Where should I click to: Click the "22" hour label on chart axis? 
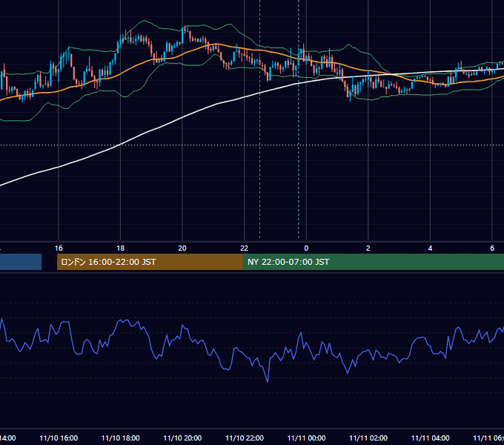coord(245,248)
